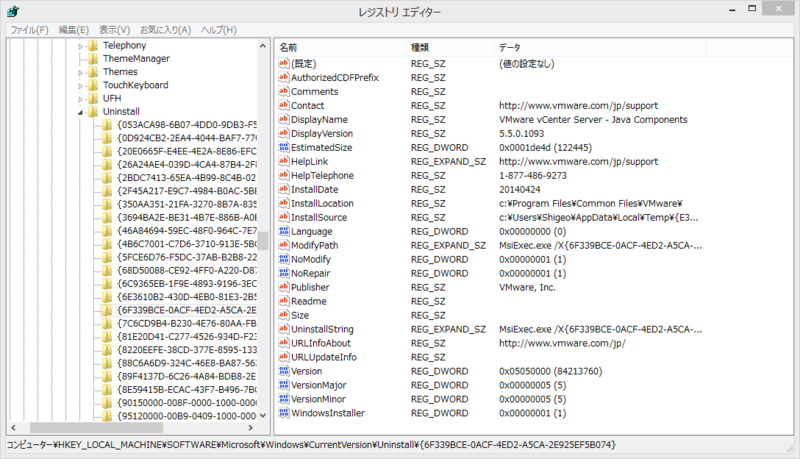
Task: Select the VersionMinor value name
Action: pos(318,399)
